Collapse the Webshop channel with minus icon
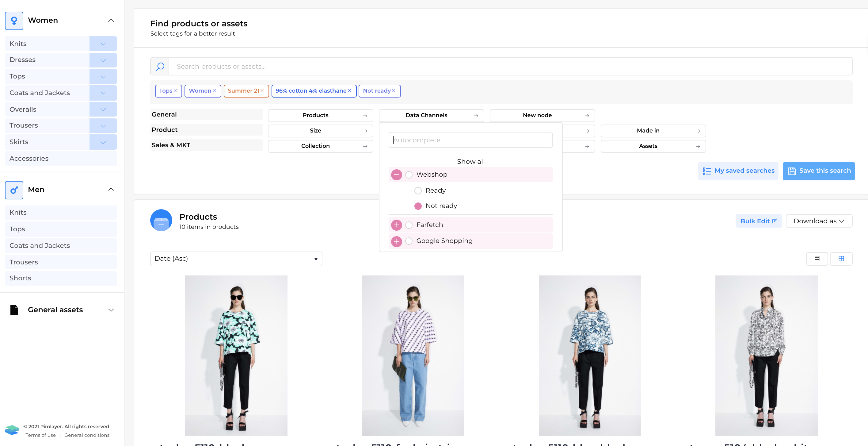The image size is (868, 446). point(396,175)
